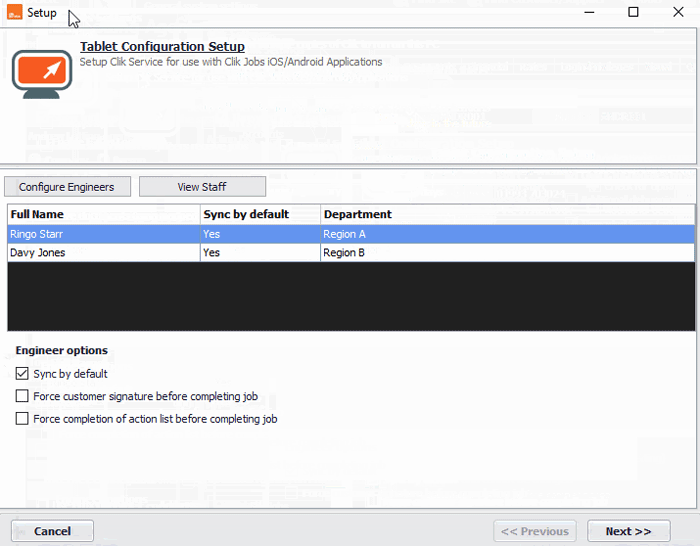Click the orange Setup title bar icon
This screenshot has width=700, height=546.
(14, 12)
